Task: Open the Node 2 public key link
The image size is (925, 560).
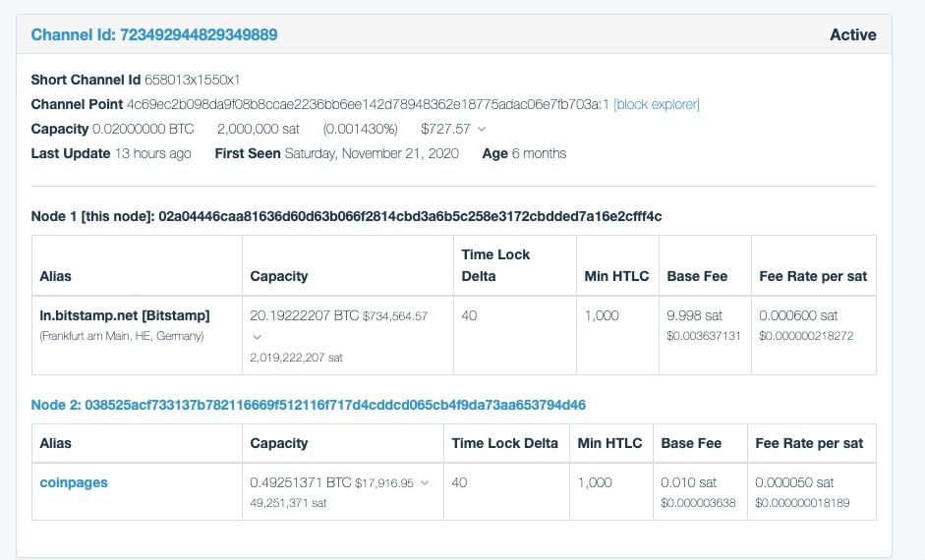Action: coord(309,405)
